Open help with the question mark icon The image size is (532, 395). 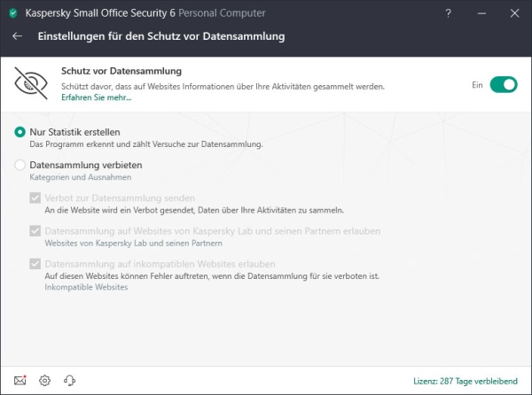tap(448, 13)
